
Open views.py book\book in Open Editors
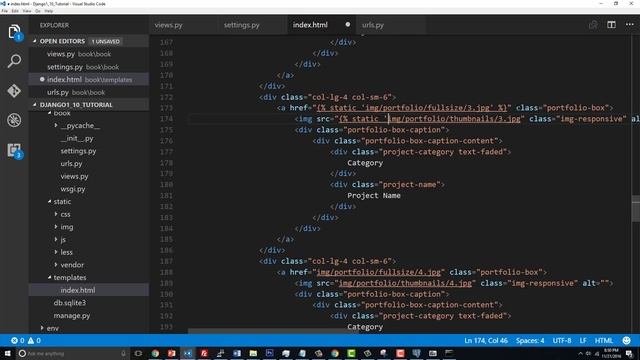pyautogui.click(x=89, y=54)
